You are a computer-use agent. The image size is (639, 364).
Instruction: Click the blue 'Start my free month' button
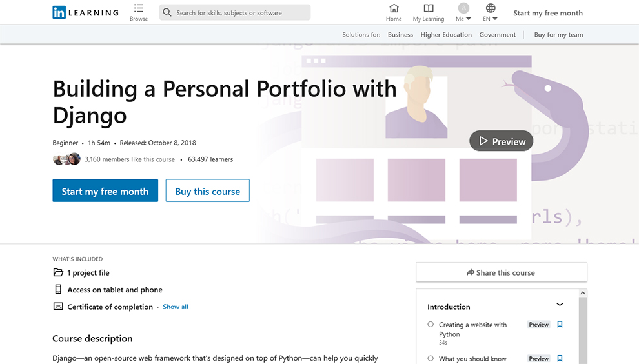[x=105, y=191]
